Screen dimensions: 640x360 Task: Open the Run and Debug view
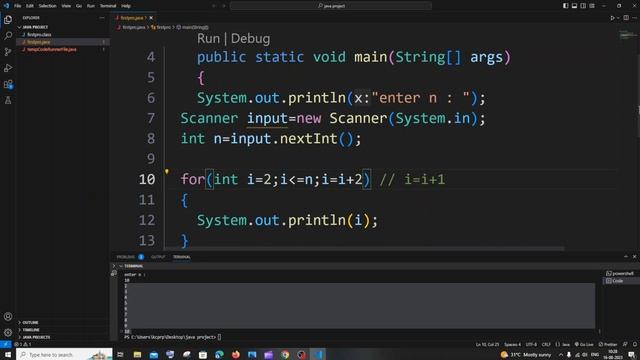point(8,68)
